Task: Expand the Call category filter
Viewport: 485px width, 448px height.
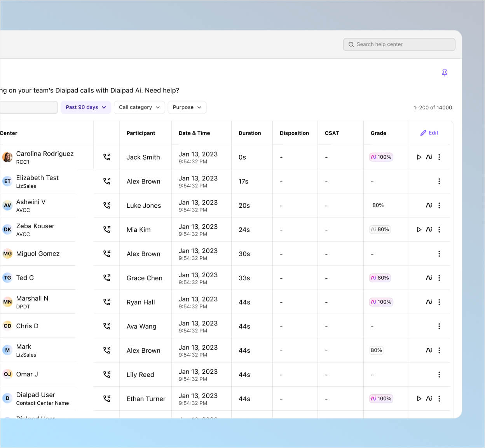Action: click(139, 107)
